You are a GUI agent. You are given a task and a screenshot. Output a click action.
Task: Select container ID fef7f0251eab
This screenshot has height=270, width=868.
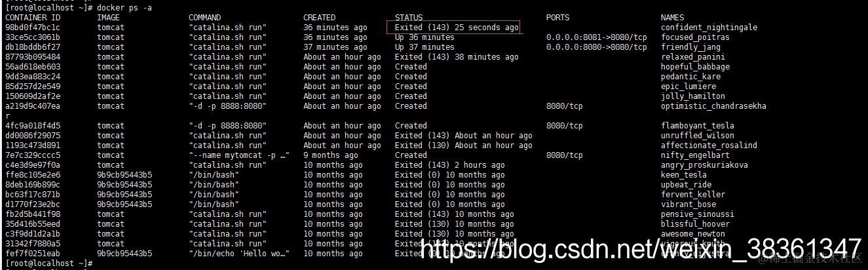[x=33, y=254]
